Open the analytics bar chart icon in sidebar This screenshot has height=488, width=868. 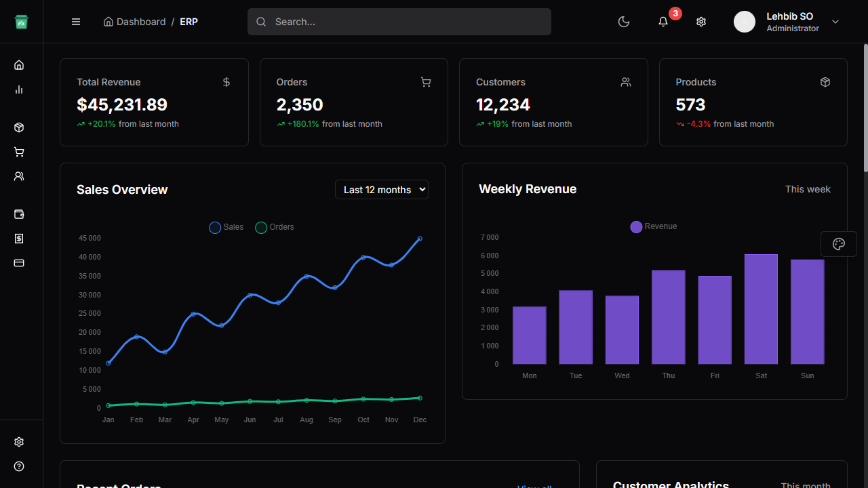pos(19,89)
